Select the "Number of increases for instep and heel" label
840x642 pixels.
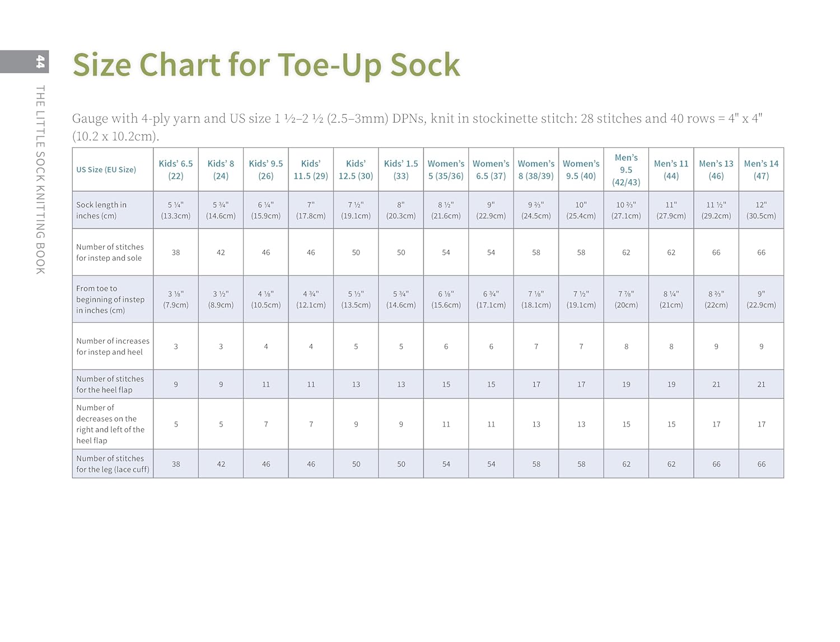[x=113, y=346]
